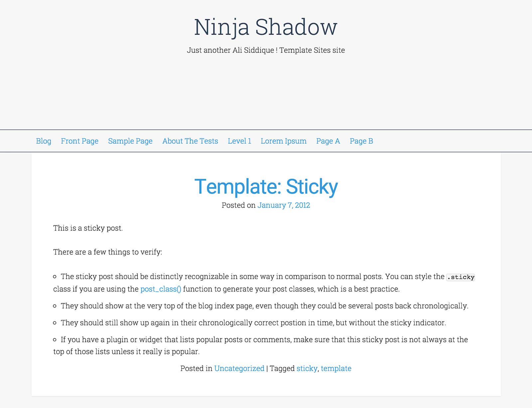Click the January 7, 2012 date link
Viewport: 532px width, 408px height.
(x=284, y=205)
